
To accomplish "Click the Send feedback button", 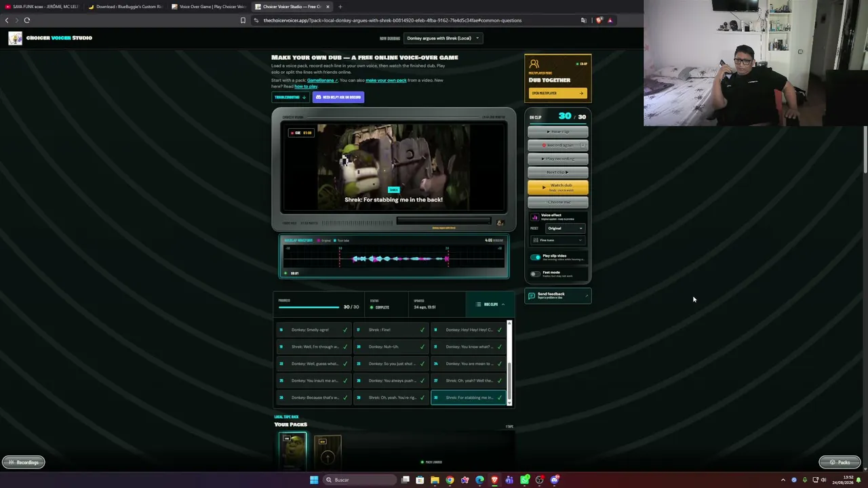I will tap(558, 296).
